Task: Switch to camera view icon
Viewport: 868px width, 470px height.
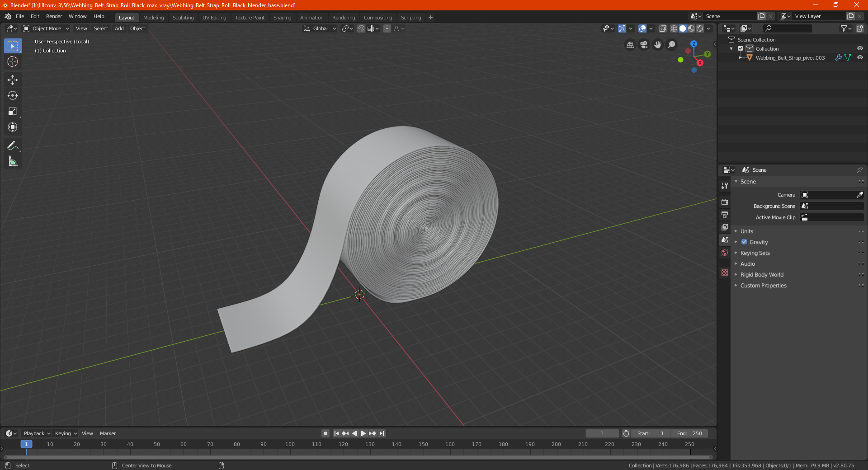Action: [x=644, y=45]
